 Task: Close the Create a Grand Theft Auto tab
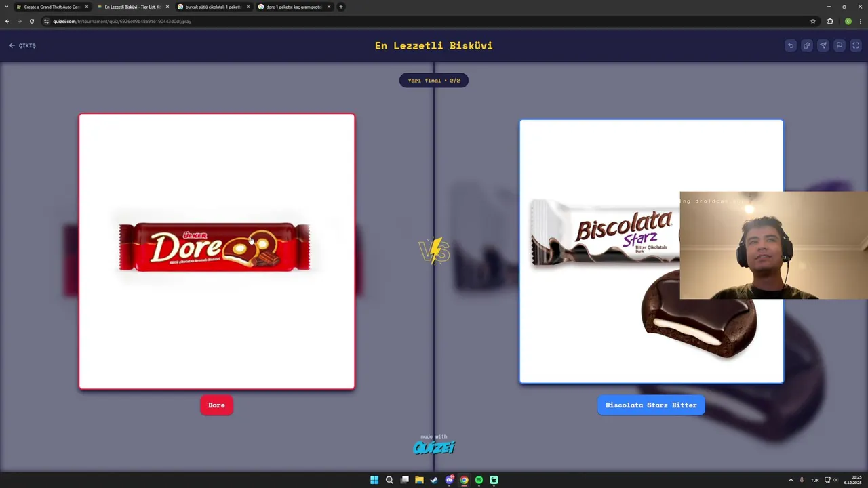pos(86,7)
